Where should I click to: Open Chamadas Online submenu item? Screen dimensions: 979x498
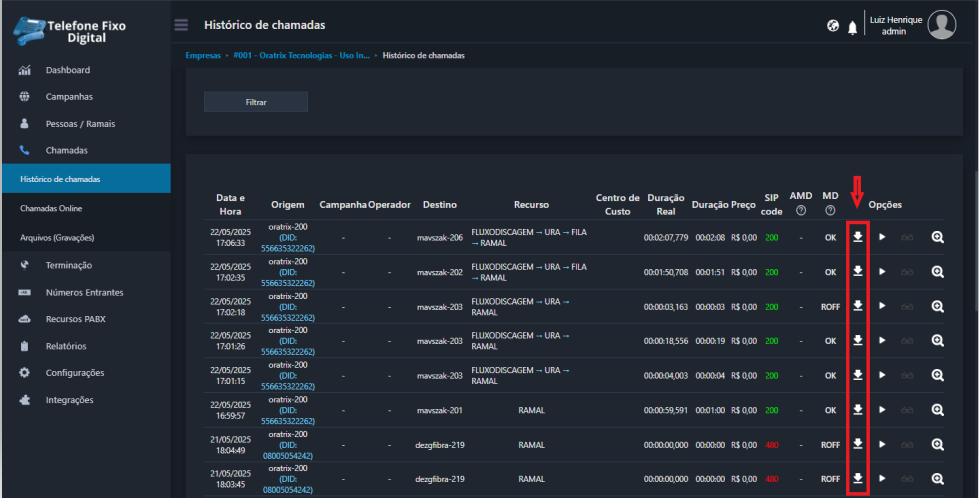[x=51, y=208]
